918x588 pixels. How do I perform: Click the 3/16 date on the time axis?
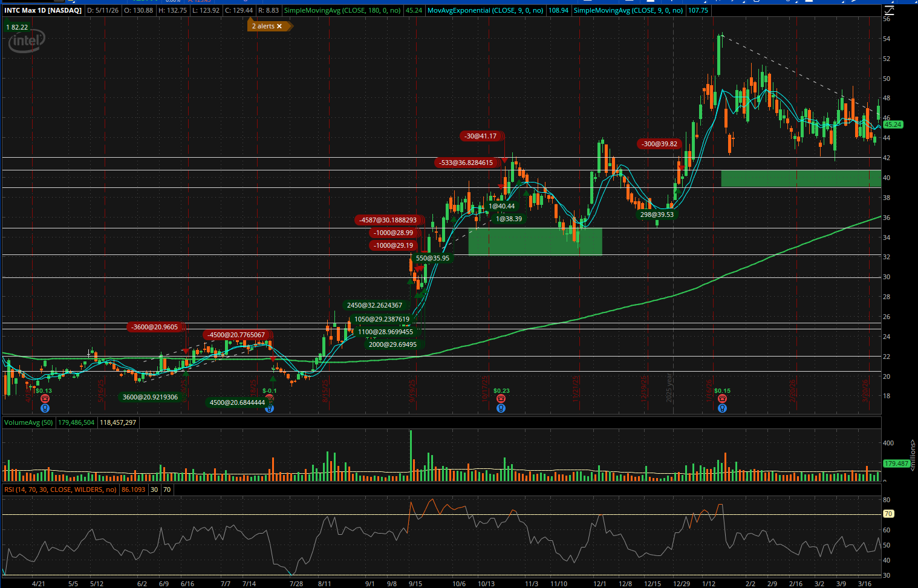click(x=865, y=584)
